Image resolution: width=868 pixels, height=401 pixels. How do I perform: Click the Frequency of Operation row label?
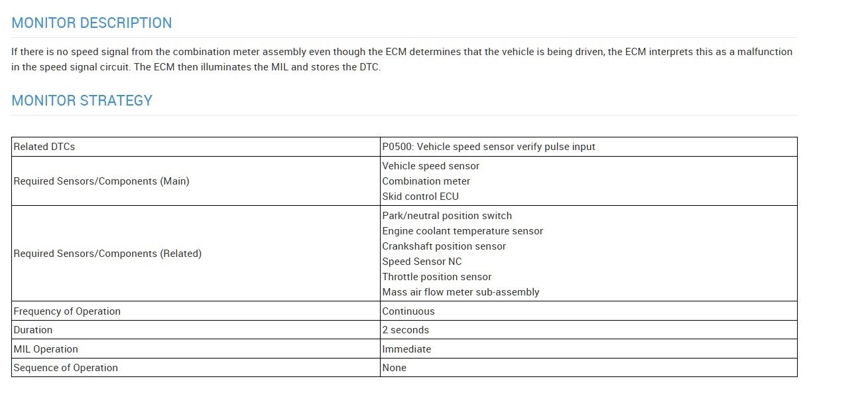67,311
